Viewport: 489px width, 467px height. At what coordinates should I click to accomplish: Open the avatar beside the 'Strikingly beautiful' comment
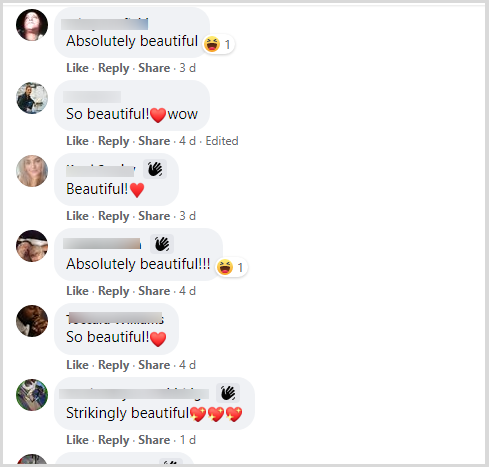[32, 395]
